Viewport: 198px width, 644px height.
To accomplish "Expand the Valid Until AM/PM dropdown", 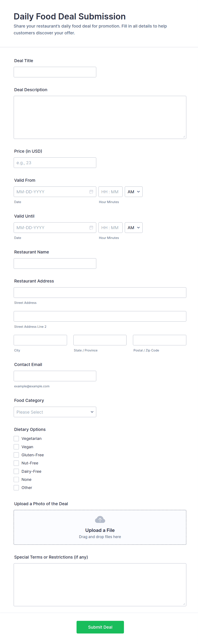I will pos(133,228).
